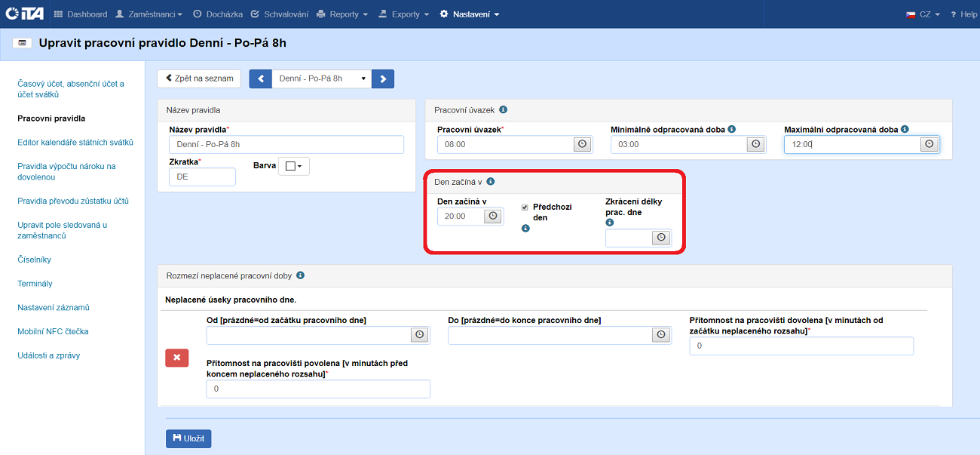Click Zpět na seznam button
This screenshot has height=455, width=980.
coord(199,78)
